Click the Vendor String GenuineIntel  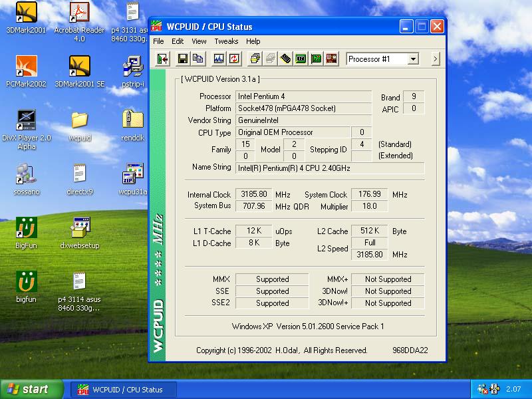pos(304,120)
